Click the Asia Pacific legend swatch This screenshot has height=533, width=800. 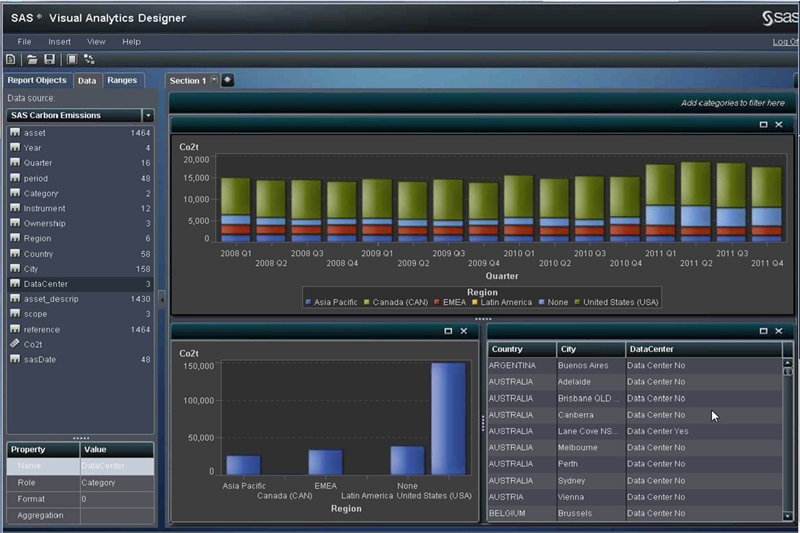(x=308, y=302)
